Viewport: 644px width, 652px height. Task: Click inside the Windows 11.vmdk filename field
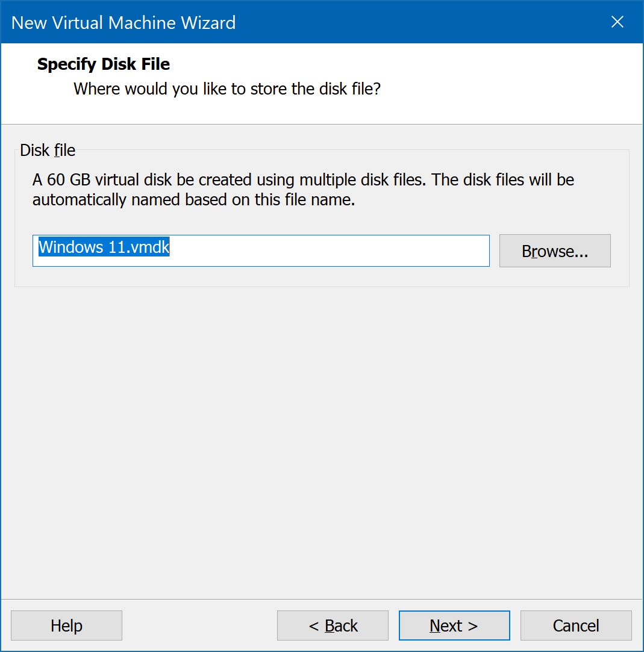pyautogui.click(x=261, y=250)
